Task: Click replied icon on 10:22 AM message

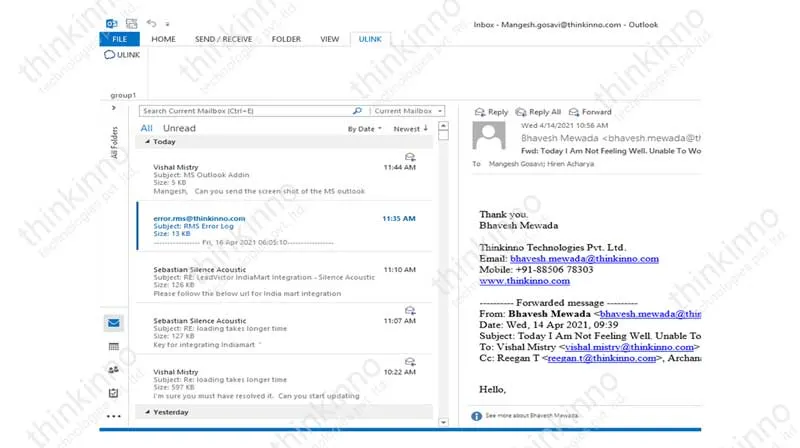Action: point(410,362)
